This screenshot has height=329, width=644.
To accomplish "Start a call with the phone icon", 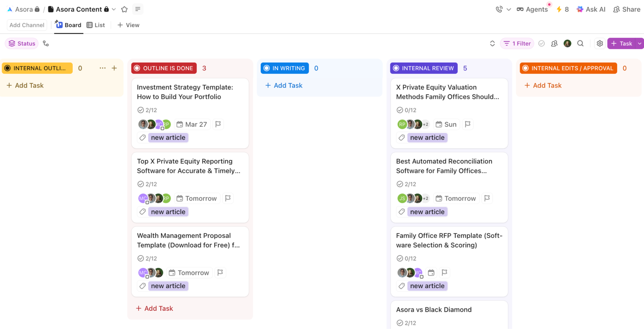I will coord(499,9).
